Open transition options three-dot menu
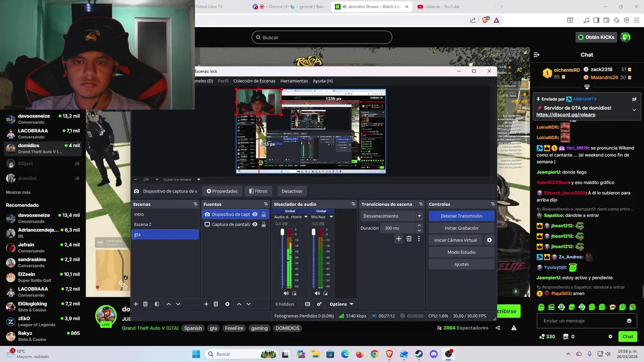644x362 pixels. coord(419,239)
